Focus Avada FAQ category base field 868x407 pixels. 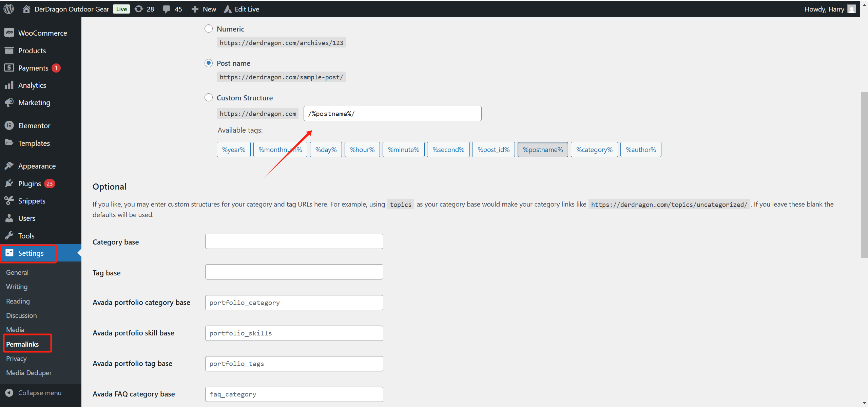click(294, 394)
